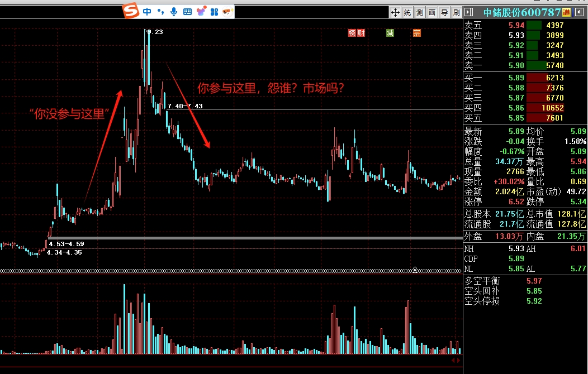This screenshot has height=374, width=588.
Task: Click the 刷 refresh tool button
Action: 457,13
